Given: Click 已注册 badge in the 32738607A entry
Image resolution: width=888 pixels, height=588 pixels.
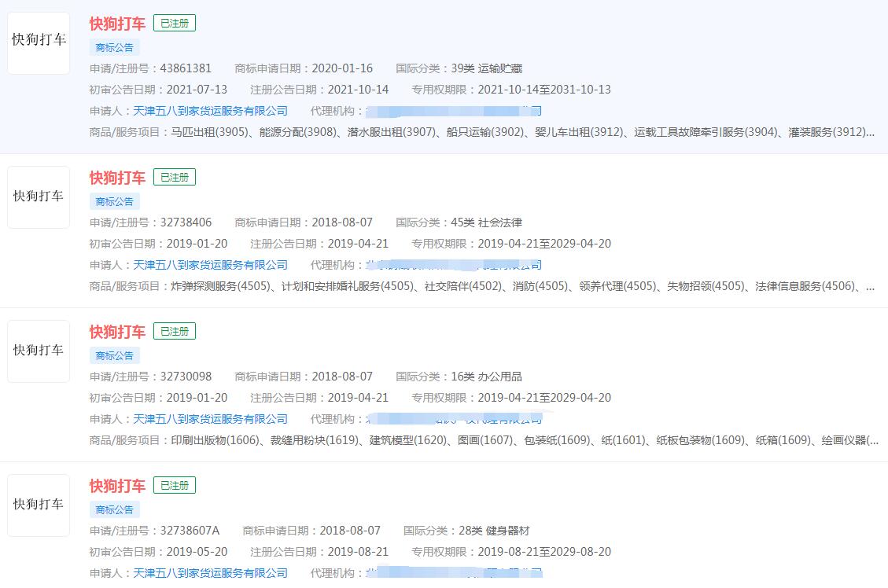Looking at the screenshot, I should [175, 485].
